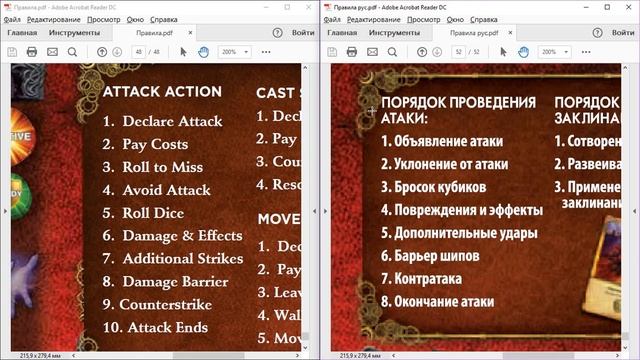Click vertical scrollbar down arrow in right window

pos(625,348)
